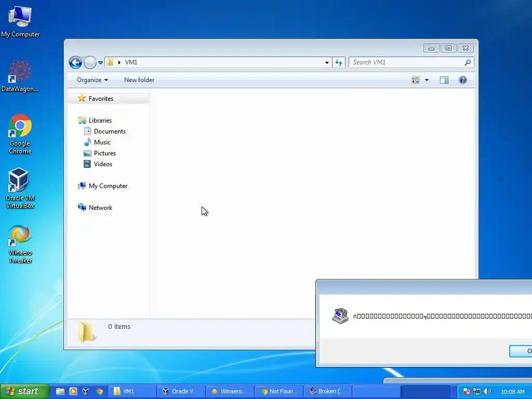Launch media player from quick launch
The width and height of the screenshot is (532, 399).
[73, 392]
